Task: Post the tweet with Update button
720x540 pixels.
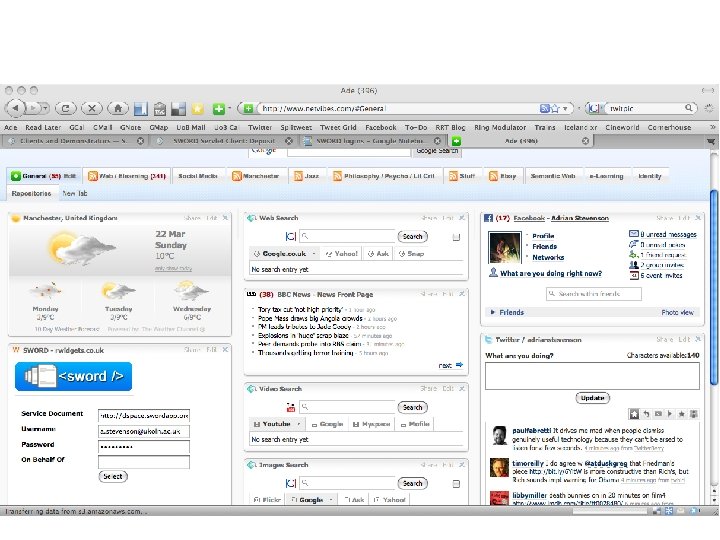Action: point(592,398)
